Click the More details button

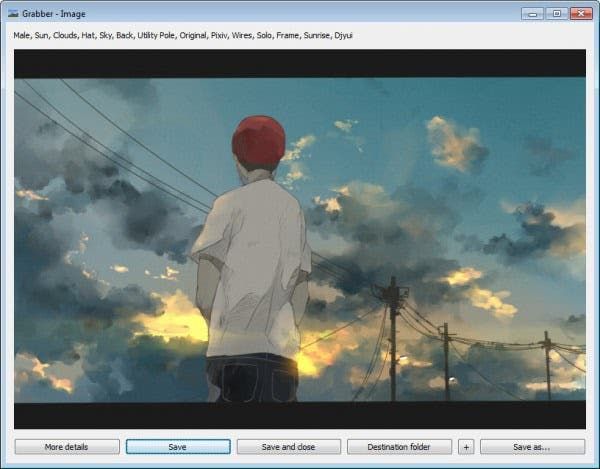67,447
